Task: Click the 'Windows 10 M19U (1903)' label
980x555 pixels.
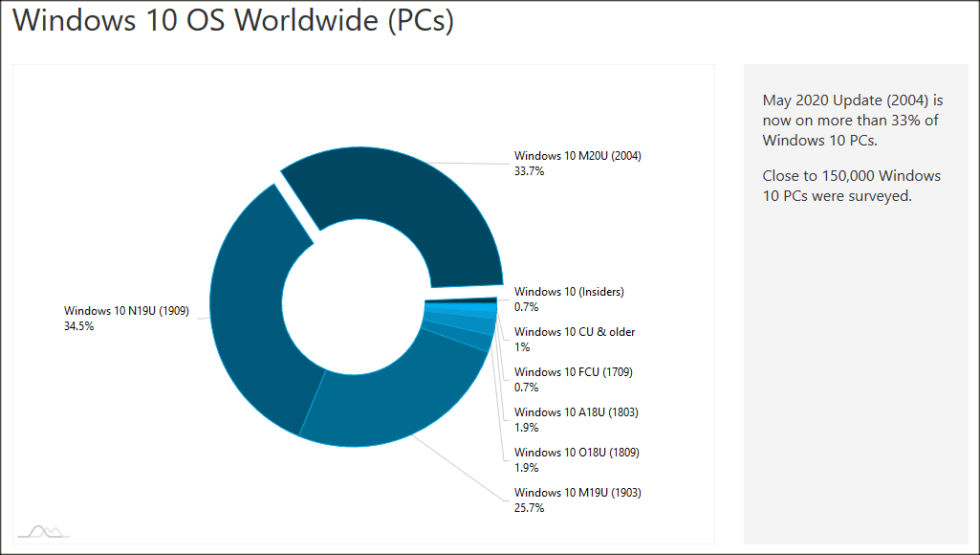Action: coord(577,493)
